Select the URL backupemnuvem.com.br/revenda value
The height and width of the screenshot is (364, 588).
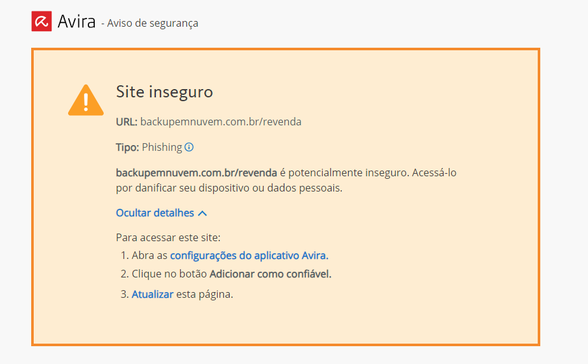pos(221,122)
